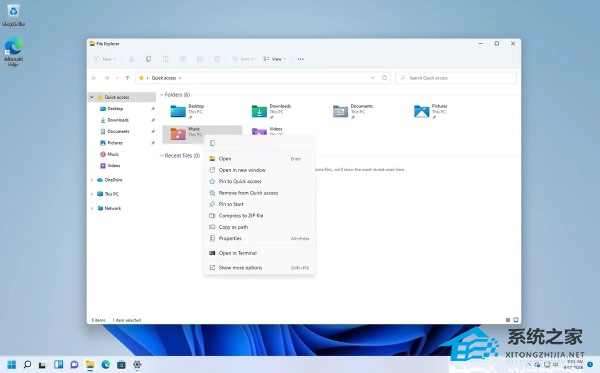Open the See more ellipsis menu
The image size is (600, 373).
point(301,59)
